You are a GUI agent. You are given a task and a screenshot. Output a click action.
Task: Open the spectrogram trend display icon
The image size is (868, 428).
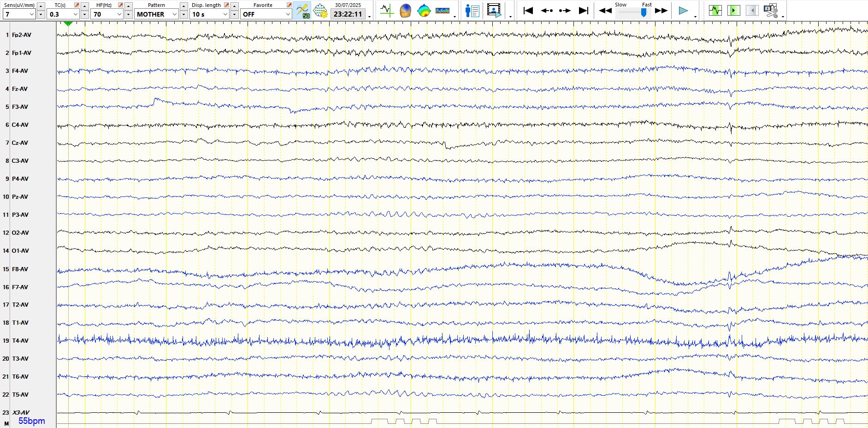(443, 11)
